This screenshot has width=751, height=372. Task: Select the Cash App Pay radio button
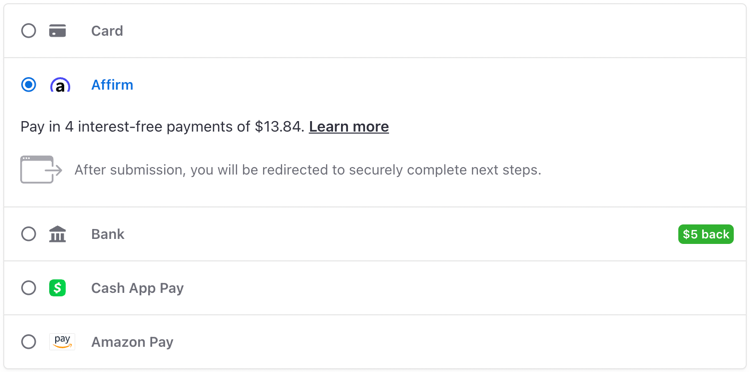(28, 288)
